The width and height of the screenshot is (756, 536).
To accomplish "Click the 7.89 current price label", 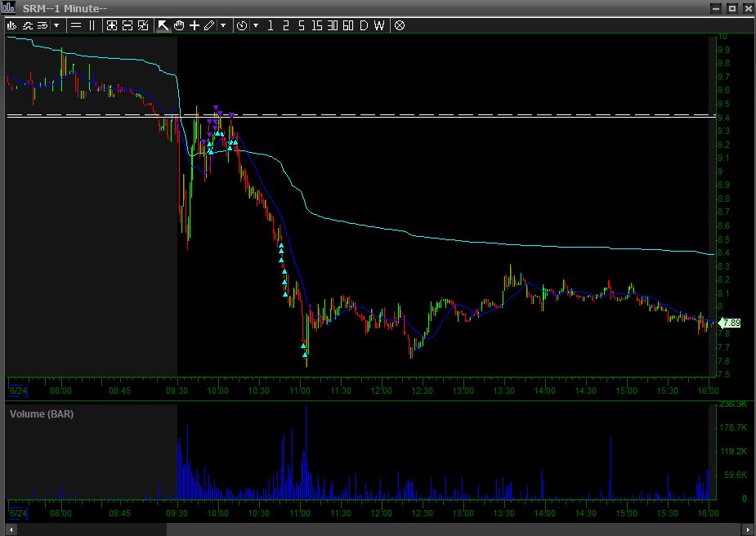I will click(730, 323).
